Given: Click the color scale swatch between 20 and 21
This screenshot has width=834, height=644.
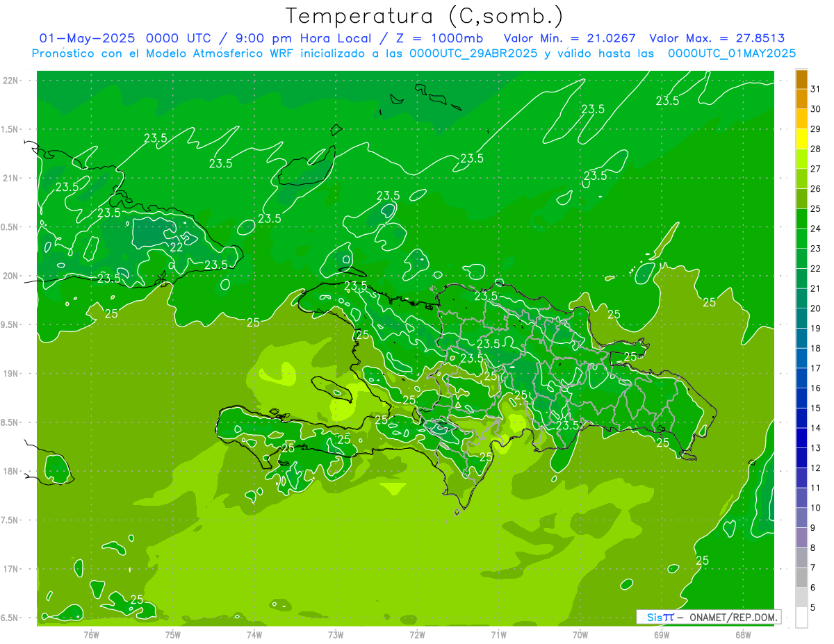Looking at the screenshot, I should point(801,299).
